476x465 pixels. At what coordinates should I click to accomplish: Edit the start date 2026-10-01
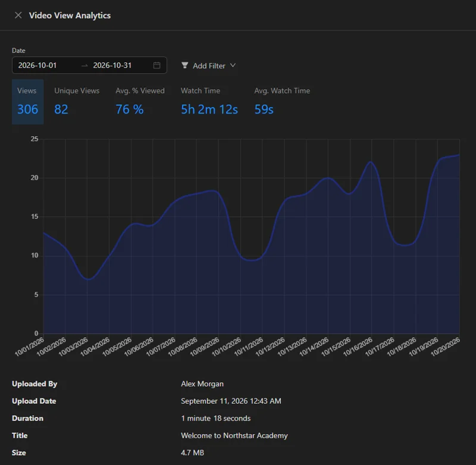[37, 65]
